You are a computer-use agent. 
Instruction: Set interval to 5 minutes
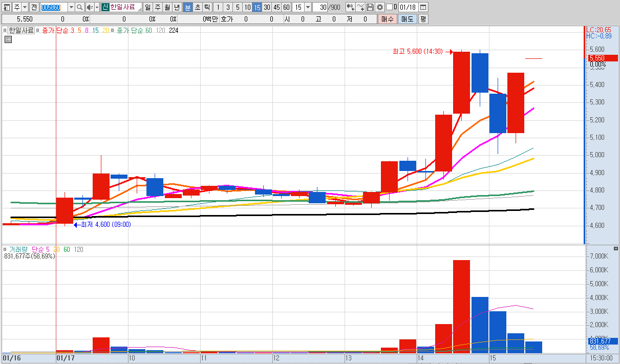pos(237,7)
